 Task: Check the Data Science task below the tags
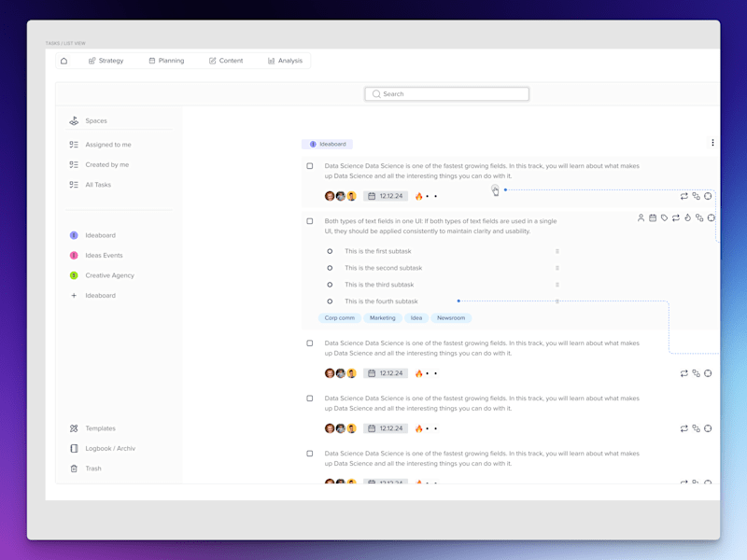(x=310, y=343)
